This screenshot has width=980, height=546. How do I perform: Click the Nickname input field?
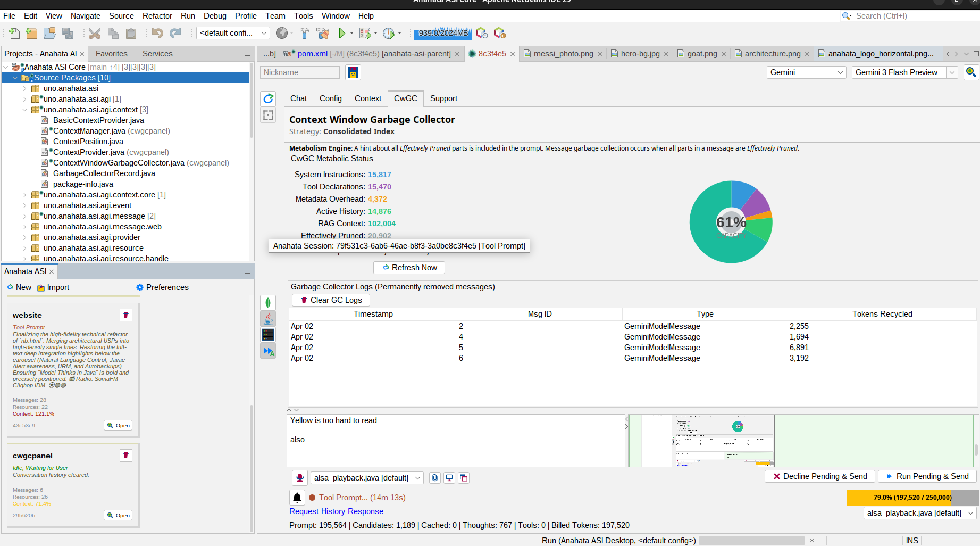pos(299,72)
